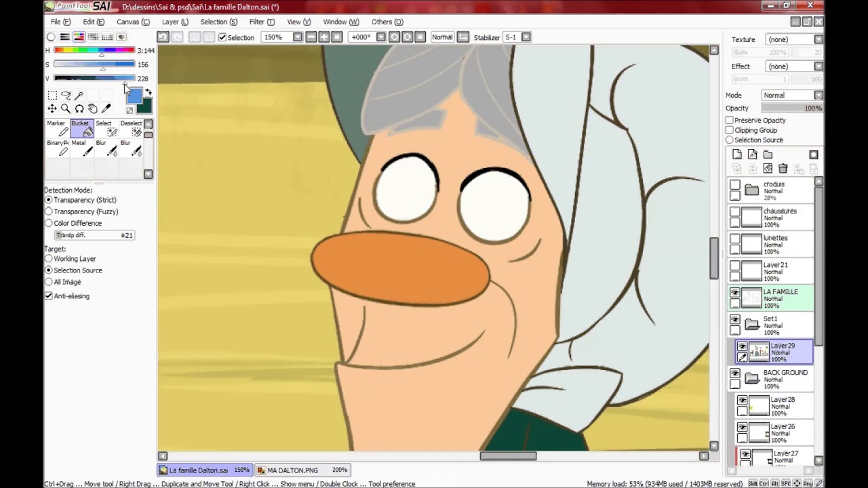Show the swatches grid panel
The image size is (868, 488).
[107, 37]
